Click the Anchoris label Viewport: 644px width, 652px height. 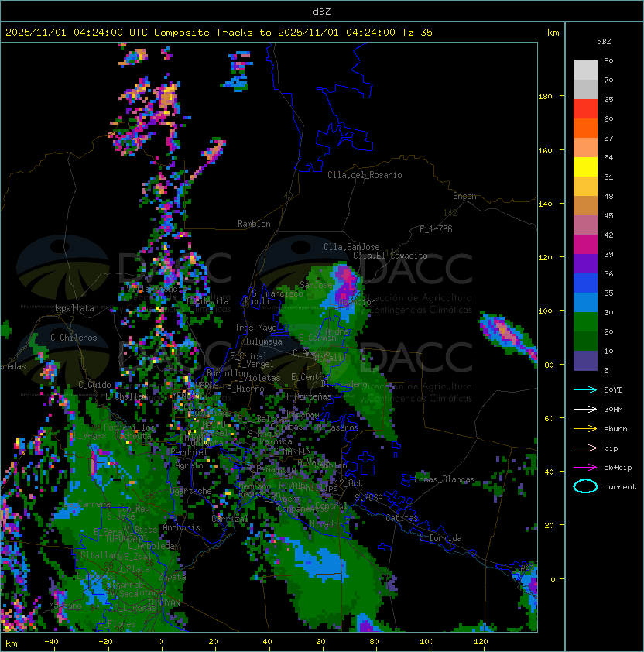tap(181, 527)
